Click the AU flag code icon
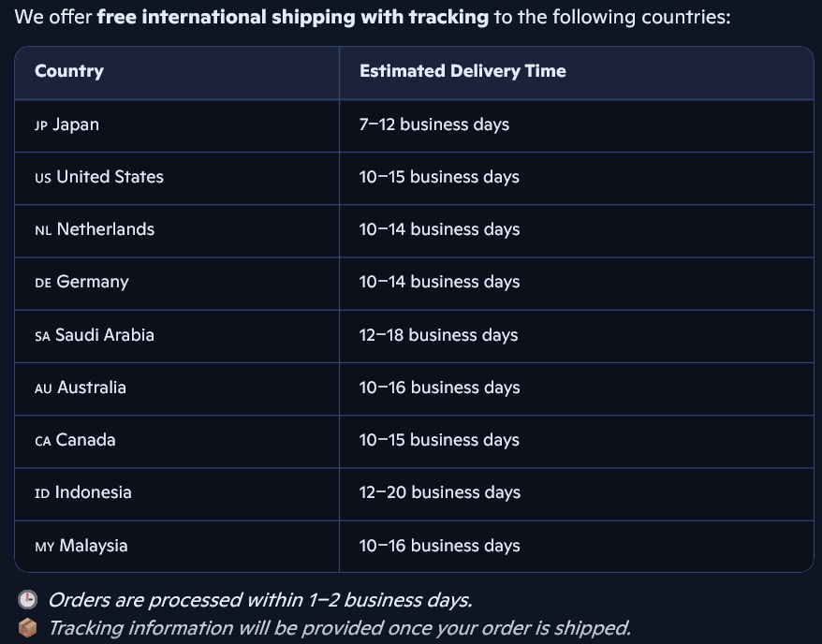Image resolution: width=822 pixels, height=644 pixels. pos(43,389)
